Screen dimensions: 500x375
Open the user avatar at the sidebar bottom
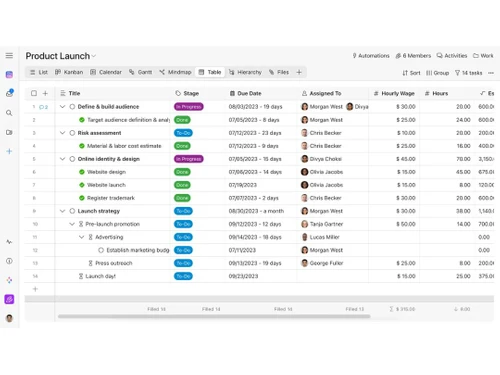point(9,318)
